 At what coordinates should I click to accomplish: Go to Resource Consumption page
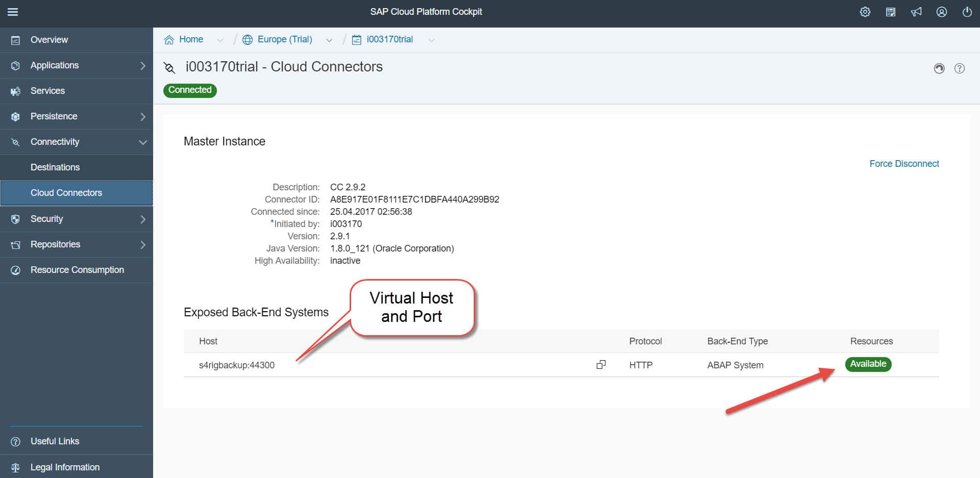point(77,270)
